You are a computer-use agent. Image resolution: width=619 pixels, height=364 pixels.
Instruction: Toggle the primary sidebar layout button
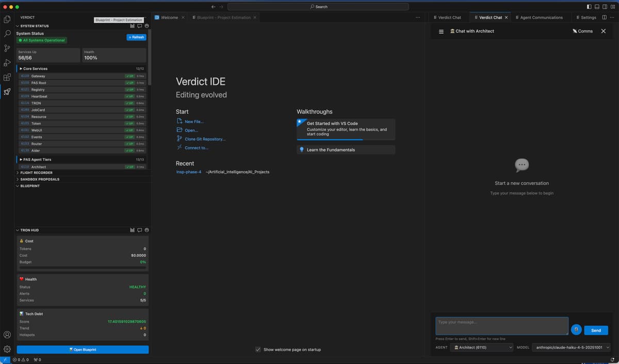point(589,7)
